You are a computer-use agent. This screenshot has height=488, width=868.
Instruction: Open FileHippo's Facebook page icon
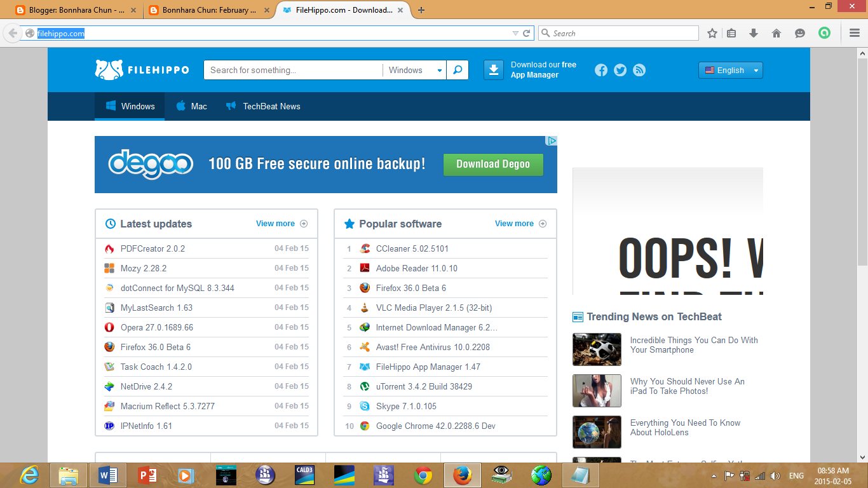(x=601, y=70)
